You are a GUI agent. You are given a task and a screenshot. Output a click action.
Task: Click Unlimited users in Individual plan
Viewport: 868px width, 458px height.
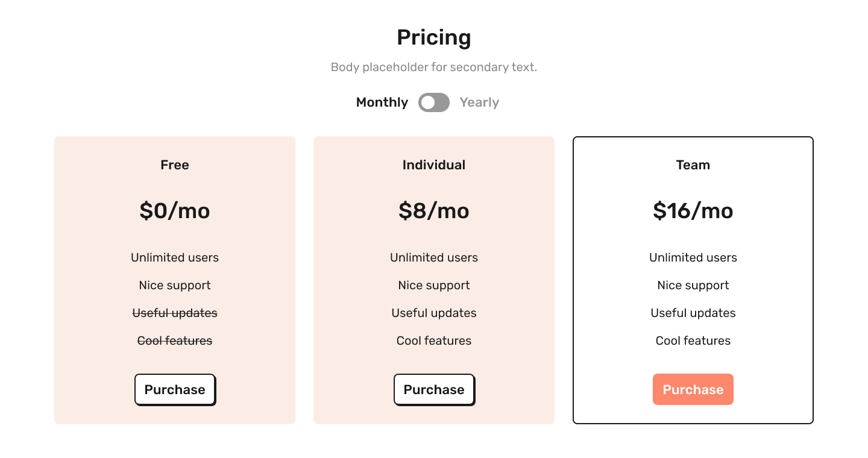pos(434,258)
